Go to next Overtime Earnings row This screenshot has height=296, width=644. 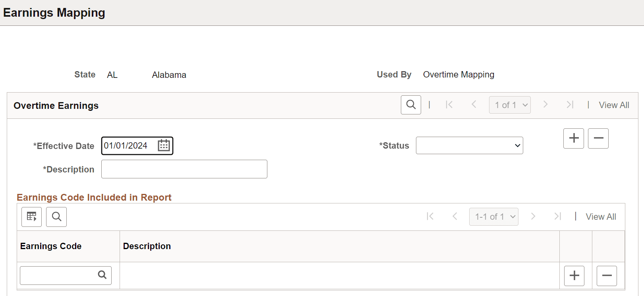(545, 104)
